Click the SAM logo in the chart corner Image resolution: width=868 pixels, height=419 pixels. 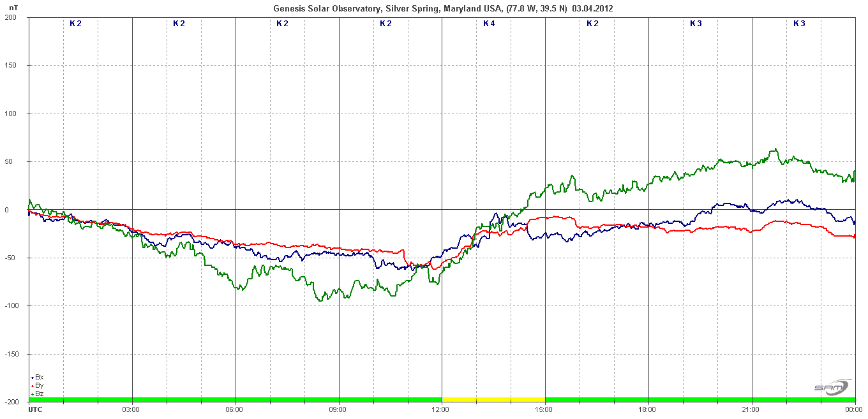tap(832, 386)
